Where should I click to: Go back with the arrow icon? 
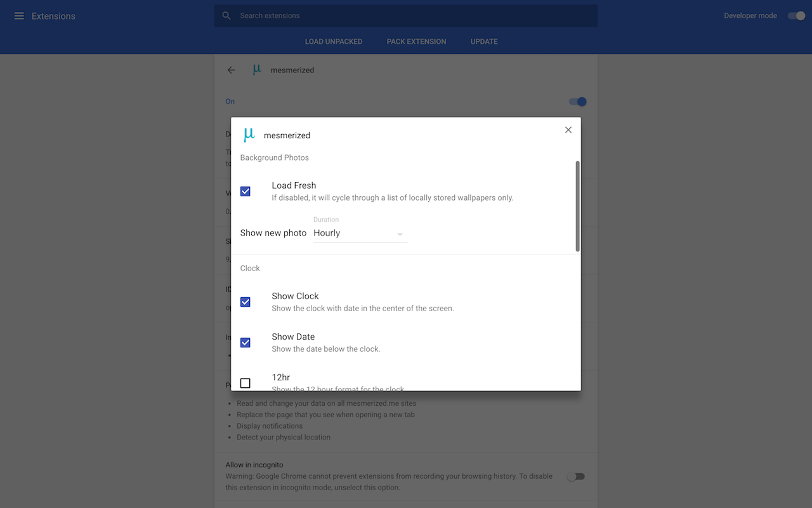(x=231, y=70)
